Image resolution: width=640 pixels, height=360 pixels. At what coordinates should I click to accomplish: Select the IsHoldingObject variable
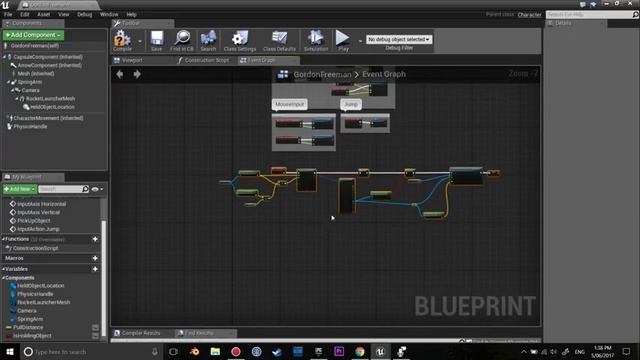point(32,336)
